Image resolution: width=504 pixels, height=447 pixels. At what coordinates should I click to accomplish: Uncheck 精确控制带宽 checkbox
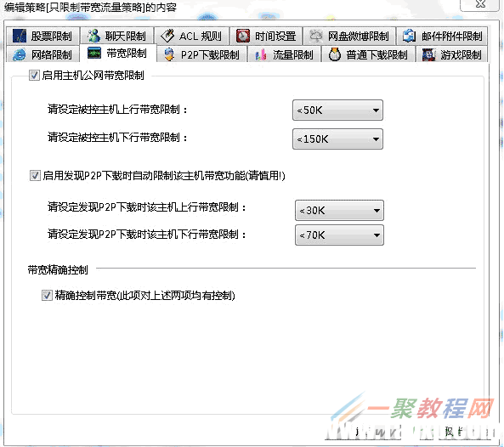click(47, 296)
